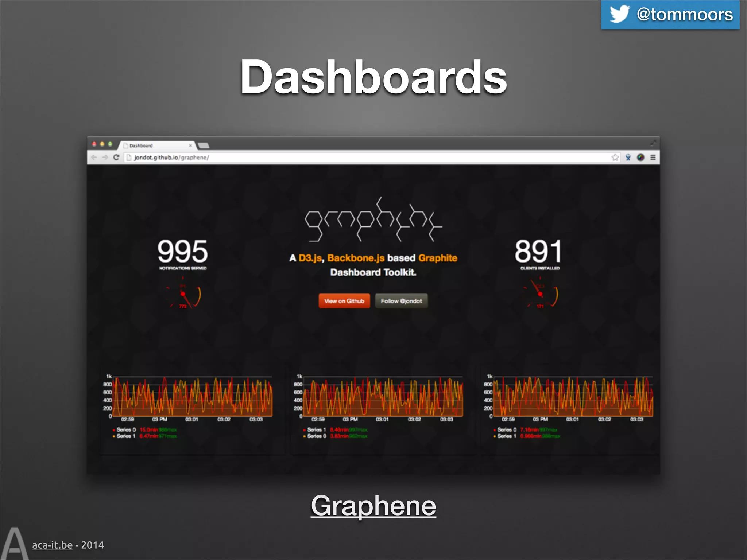
Task: Open the aca-it.be footer link
Action: coord(53,545)
